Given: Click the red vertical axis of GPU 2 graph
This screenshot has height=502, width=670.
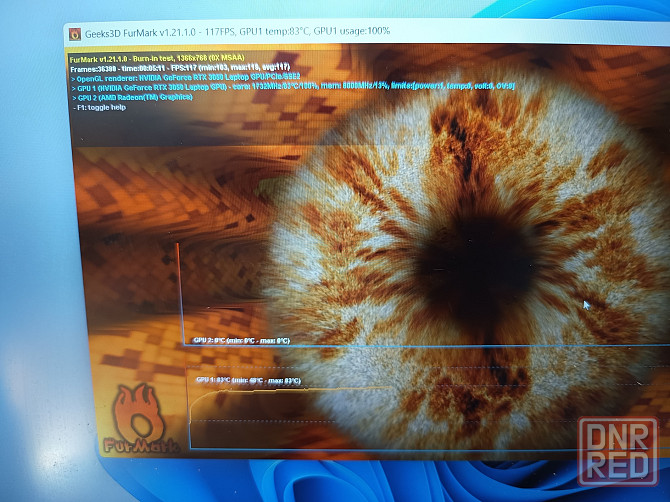Looking at the screenshot, I should pyautogui.click(x=178, y=290).
